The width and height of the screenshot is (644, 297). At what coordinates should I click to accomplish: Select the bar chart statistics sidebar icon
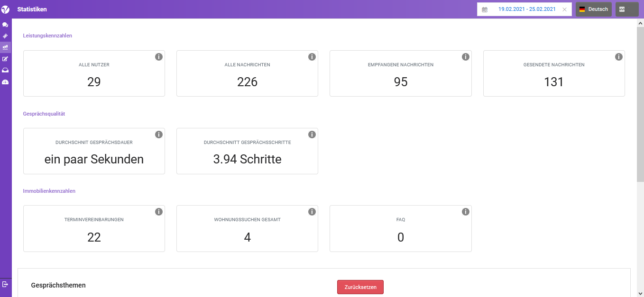(5, 47)
